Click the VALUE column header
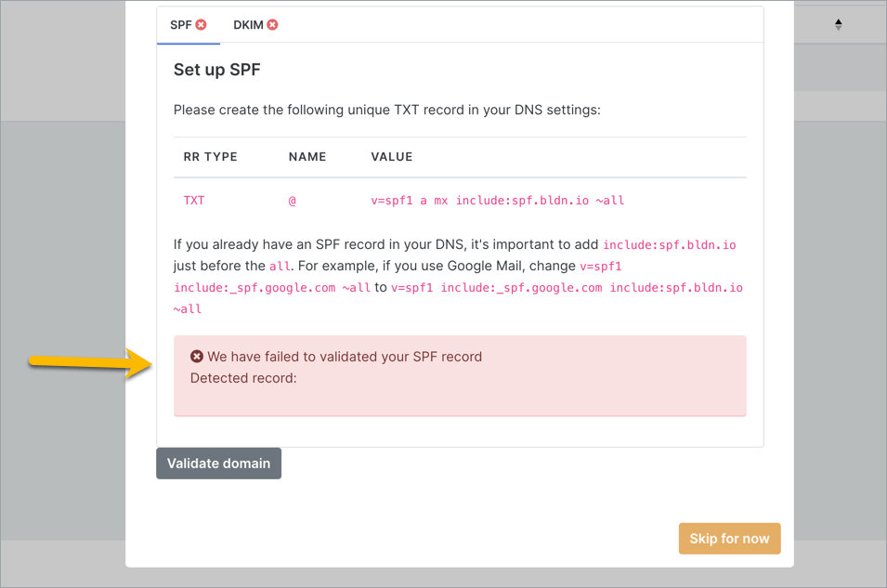This screenshot has width=887, height=588. pyautogui.click(x=391, y=157)
